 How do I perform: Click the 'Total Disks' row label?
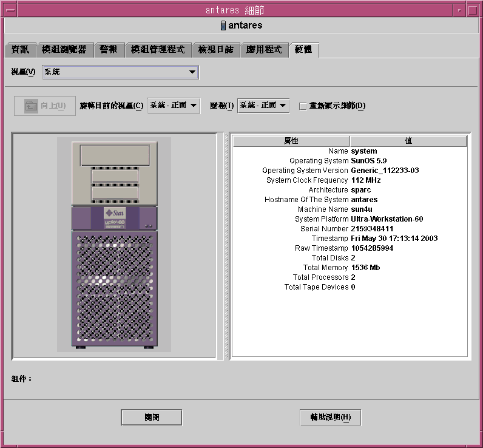coord(330,257)
